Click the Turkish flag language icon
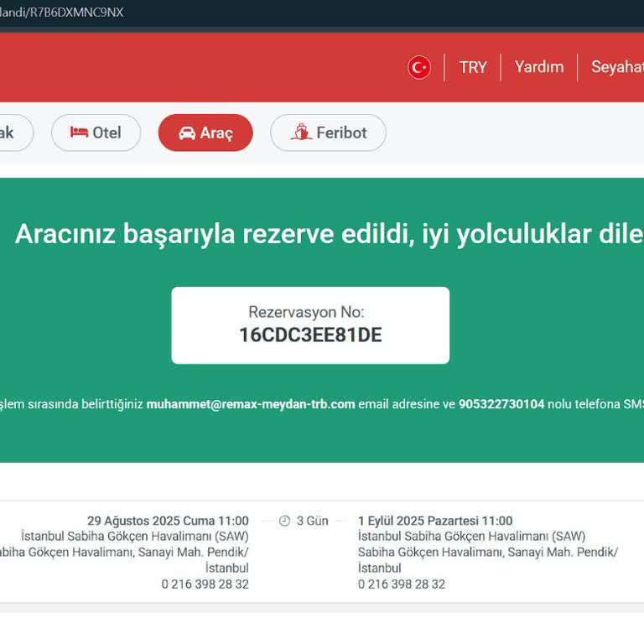 419,67
